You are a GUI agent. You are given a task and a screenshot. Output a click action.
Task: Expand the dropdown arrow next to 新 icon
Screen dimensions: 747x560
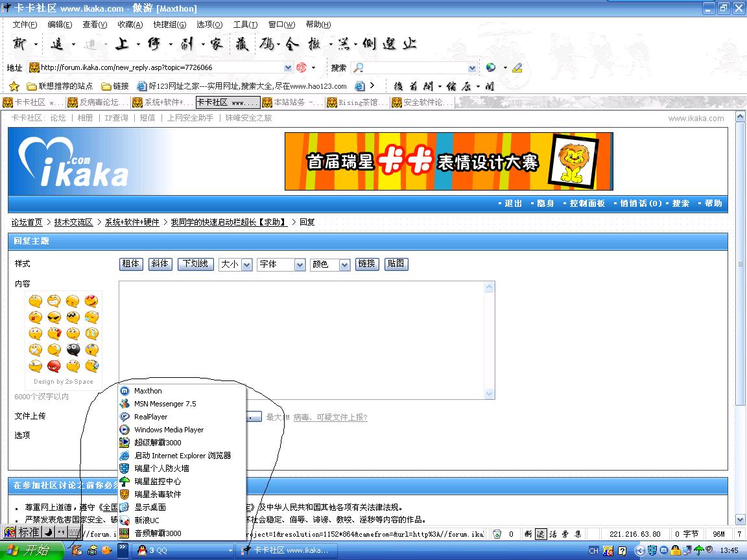tap(36, 44)
